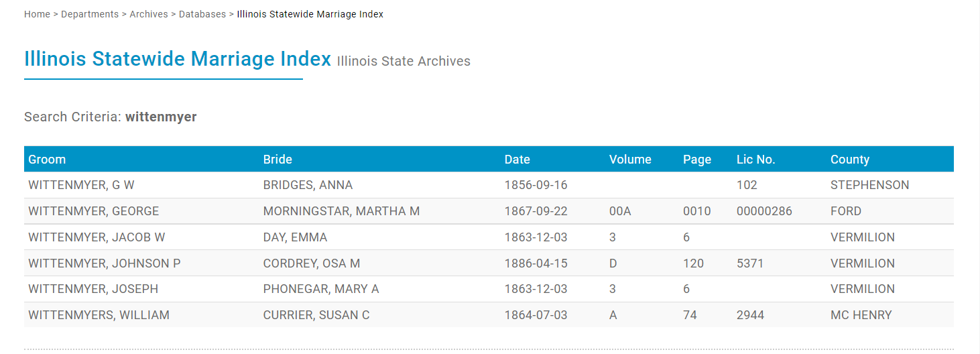Click bride DAY, EMMA cell
The height and width of the screenshot is (354, 980).
295,237
